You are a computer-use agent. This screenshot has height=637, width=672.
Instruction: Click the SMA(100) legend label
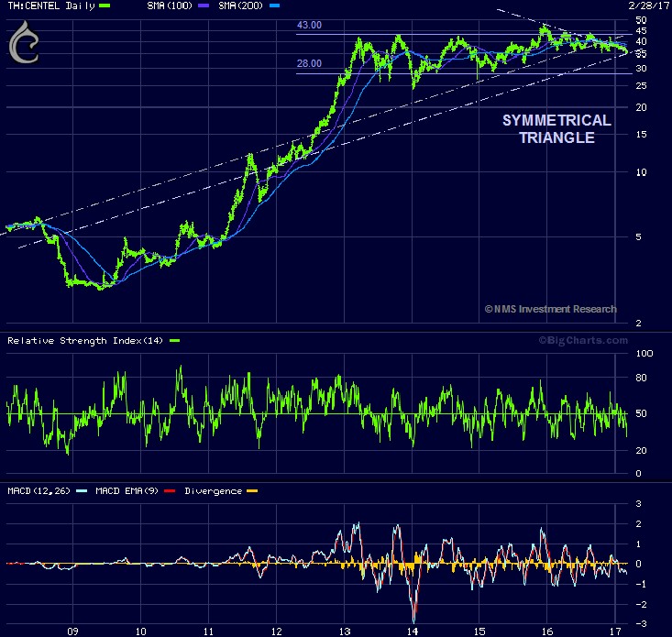(170, 5)
